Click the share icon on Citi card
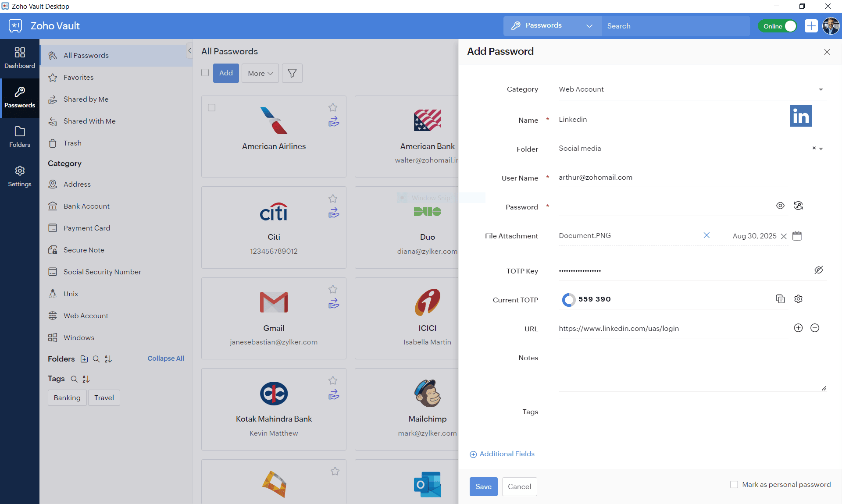842x504 pixels. tap(334, 213)
